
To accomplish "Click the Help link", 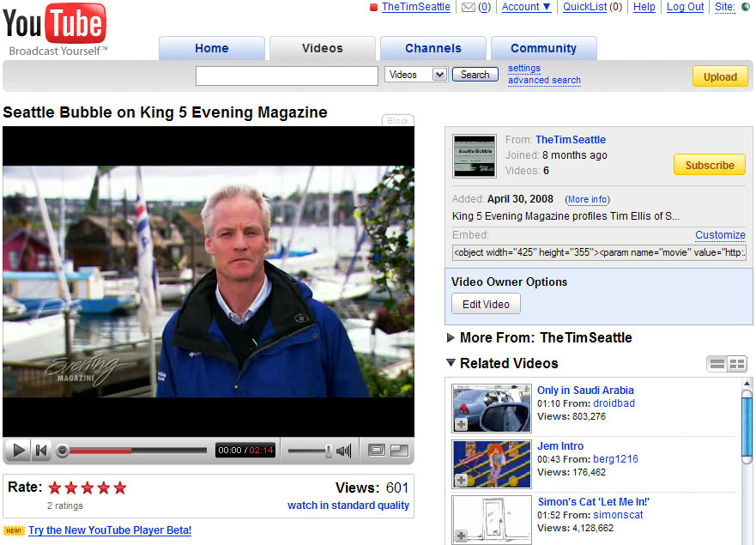I will pos(644,7).
